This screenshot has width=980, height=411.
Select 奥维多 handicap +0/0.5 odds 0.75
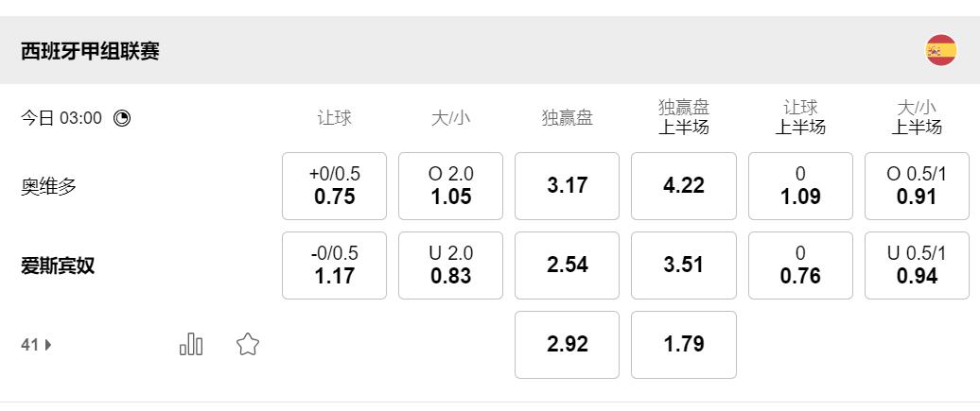pos(334,186)
